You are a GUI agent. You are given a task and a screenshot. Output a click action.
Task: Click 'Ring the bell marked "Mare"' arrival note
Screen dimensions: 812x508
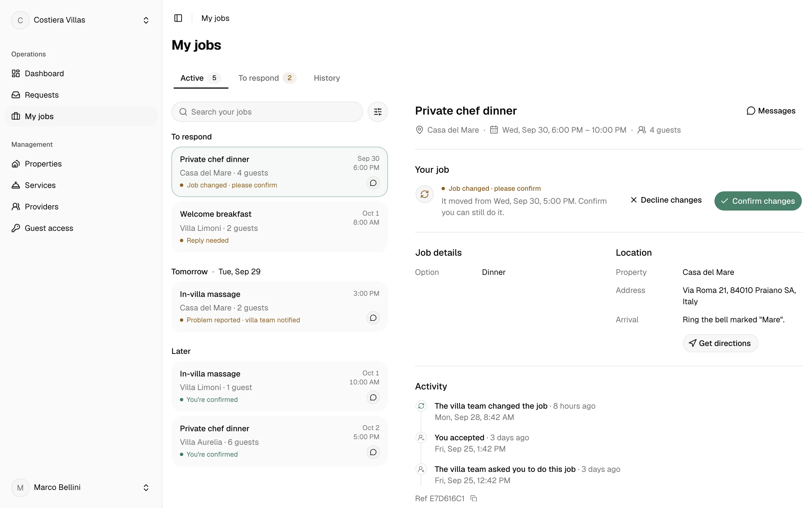[734, 319]
